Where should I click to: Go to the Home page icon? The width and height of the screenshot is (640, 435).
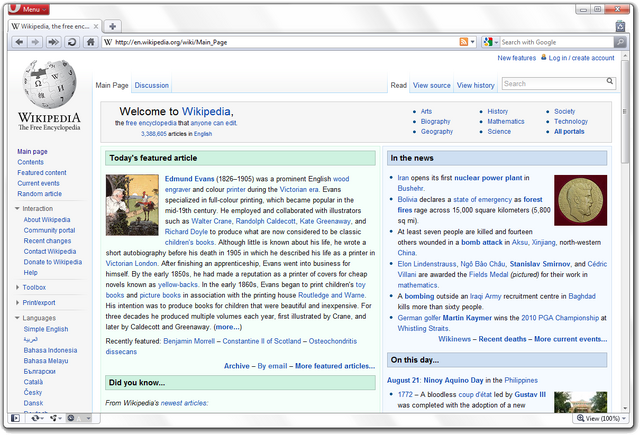click(x=91, y=42)
